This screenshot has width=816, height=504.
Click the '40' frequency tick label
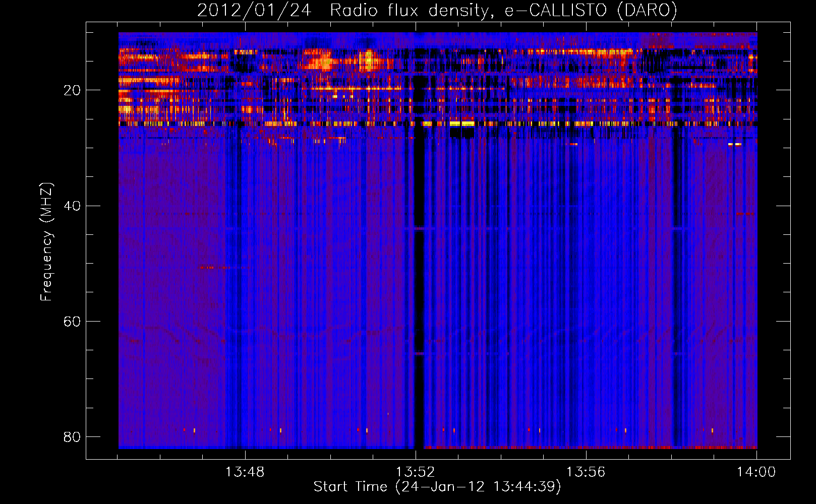(72, 206)
